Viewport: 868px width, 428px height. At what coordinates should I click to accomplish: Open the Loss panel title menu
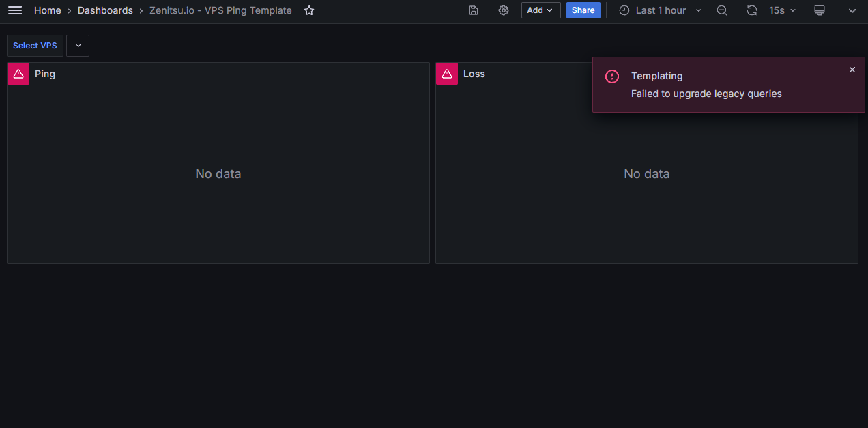[474, 74]
